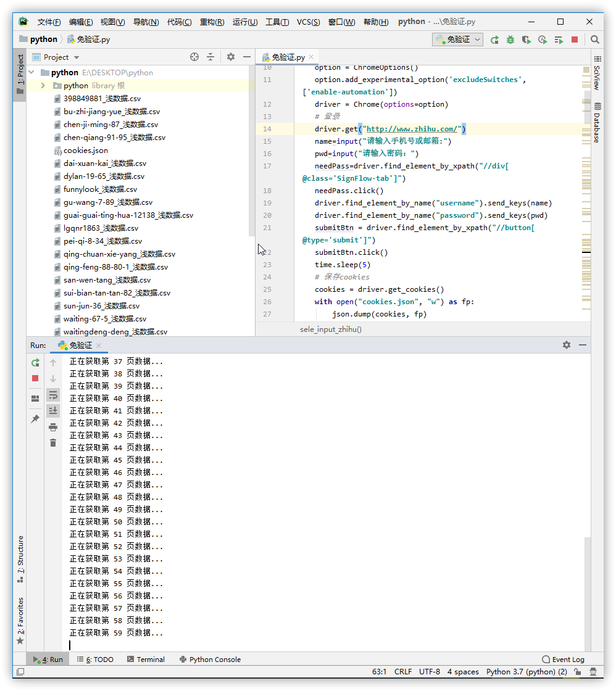Collapse the python project root node
This screenshot has width=616, height=691.
[x=31, y=72]
